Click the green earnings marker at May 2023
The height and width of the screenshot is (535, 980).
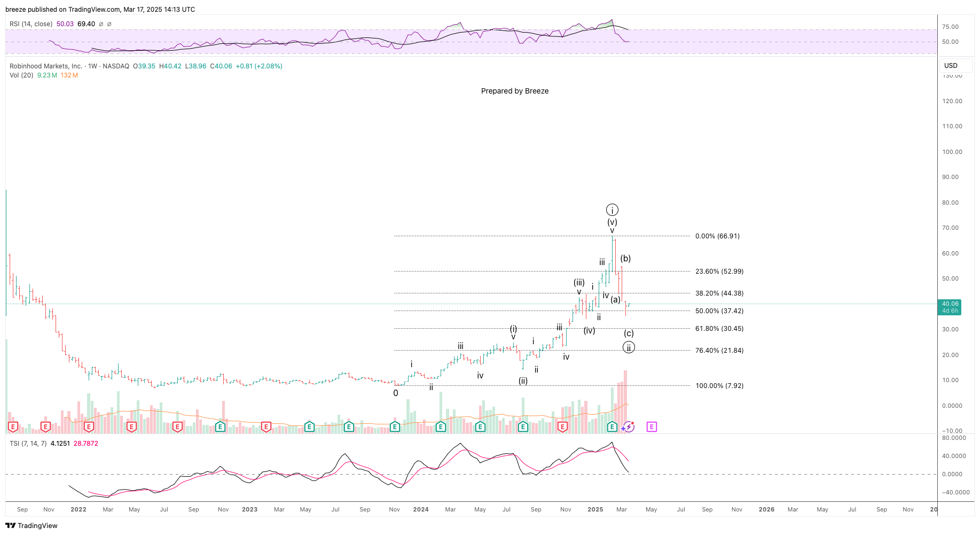(x=309, y=427)
